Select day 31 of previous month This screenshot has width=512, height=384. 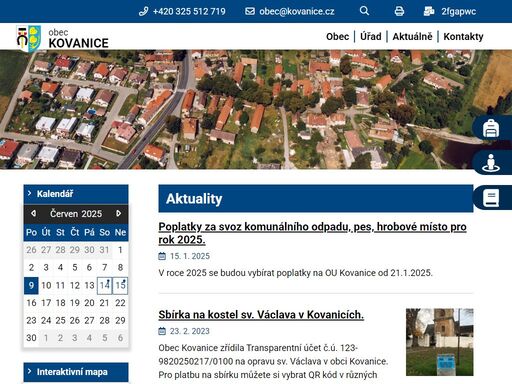(104, 250)
